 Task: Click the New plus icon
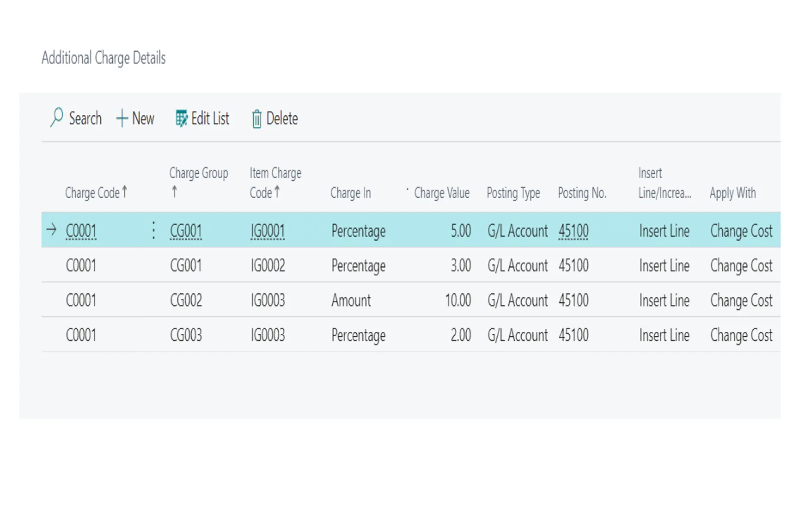(x=122, y=118)
